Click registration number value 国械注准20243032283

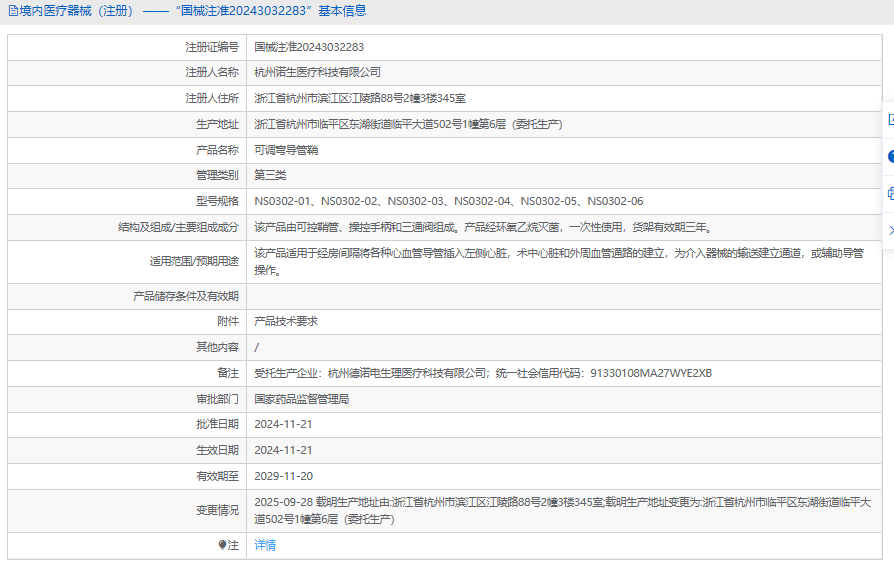pos(309,47)
